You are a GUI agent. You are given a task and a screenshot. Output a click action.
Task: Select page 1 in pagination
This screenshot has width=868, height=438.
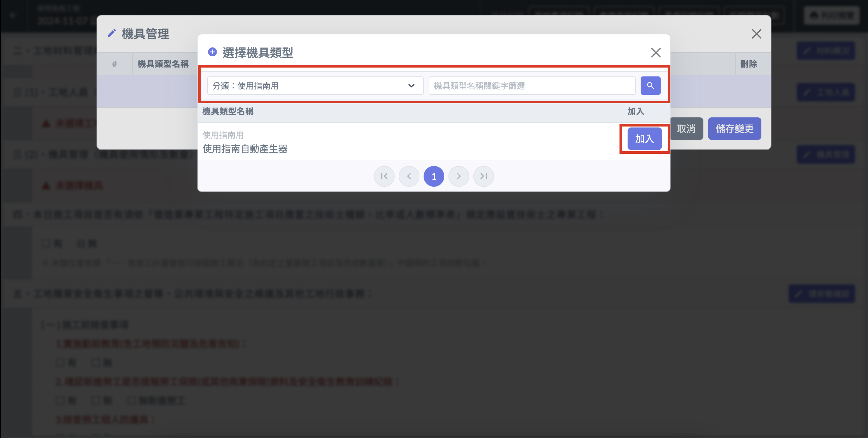pyautogui.click(x=434, y=176)
